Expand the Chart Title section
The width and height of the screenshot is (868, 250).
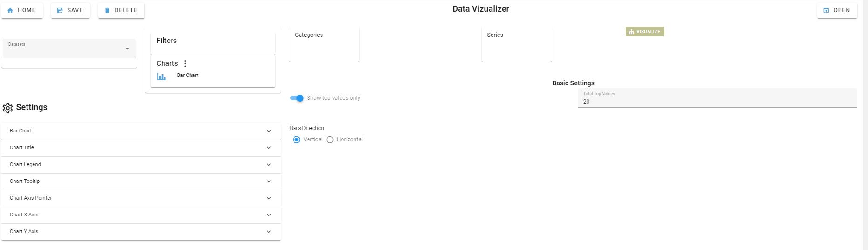pos(141,148)
